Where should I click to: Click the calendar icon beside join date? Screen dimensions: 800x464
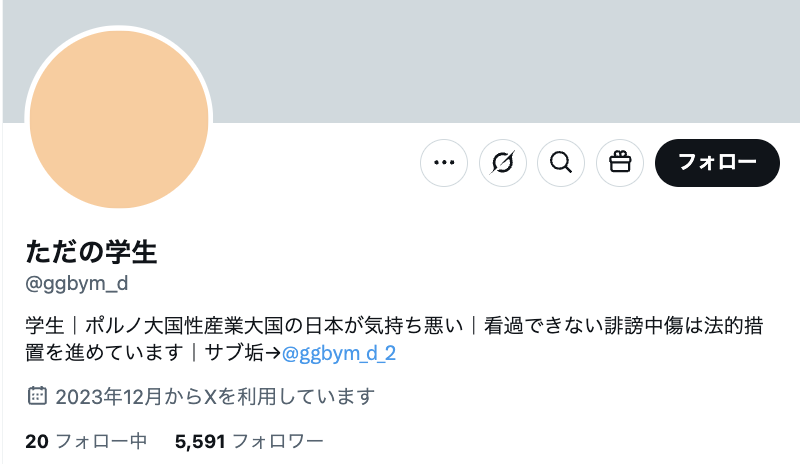[x=37, y=396]
